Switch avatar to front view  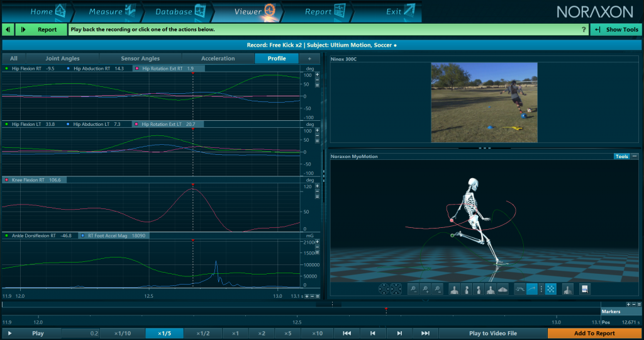[454, 290]
